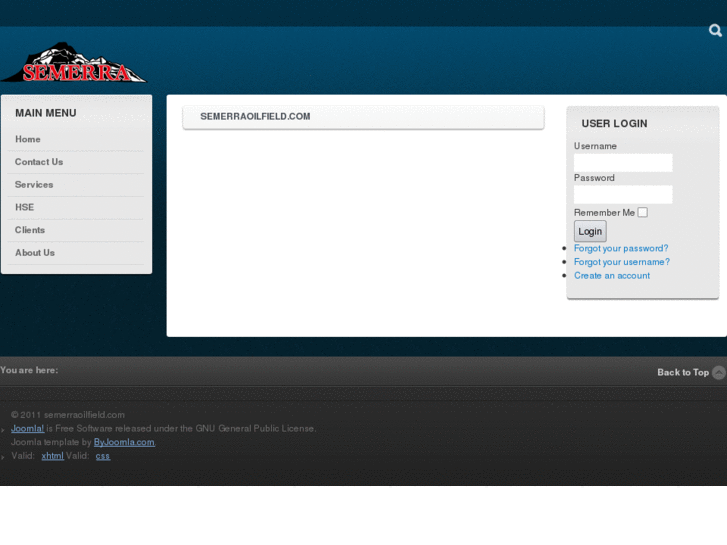Open the ByJoomla.com template link
Image resolution: width=727 pixels, height=545 pixels.
point(124,442)
